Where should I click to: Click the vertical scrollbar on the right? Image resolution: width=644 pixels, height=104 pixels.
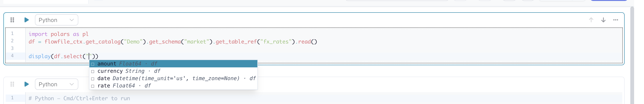pyautogui.click(x=632, y=55)
